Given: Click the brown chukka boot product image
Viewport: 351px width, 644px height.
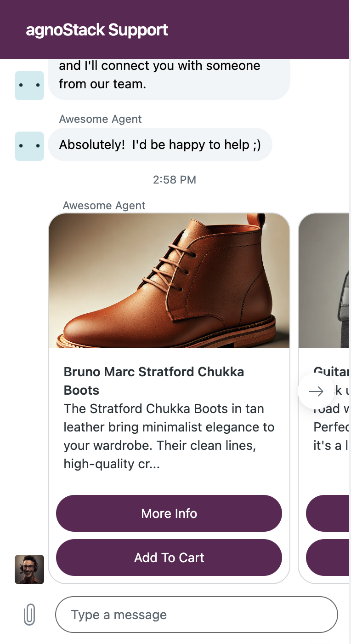Looking at the screenshot, I should 169,281.
